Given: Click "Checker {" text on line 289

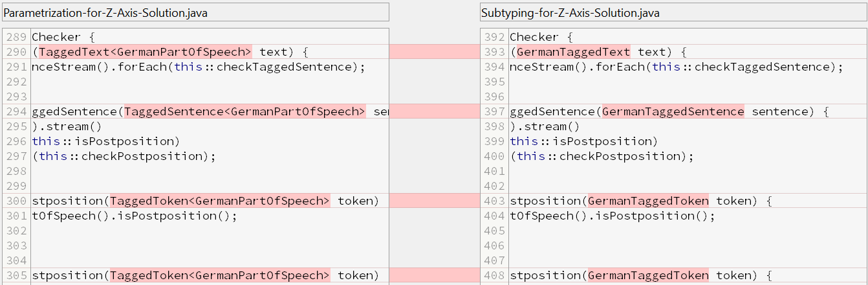Looking at the screenshot, I should 63,37.
